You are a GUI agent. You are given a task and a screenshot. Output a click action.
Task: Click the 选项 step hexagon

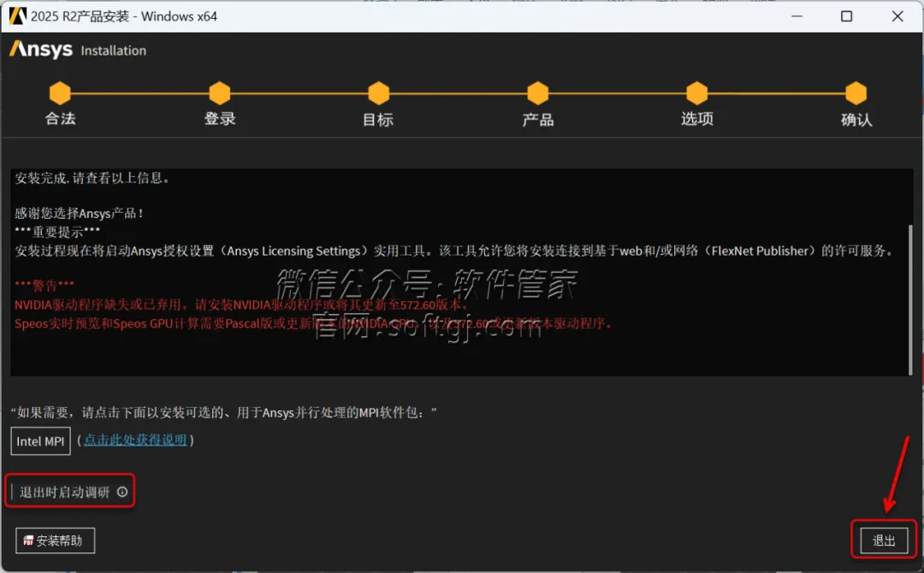(697, 92)
